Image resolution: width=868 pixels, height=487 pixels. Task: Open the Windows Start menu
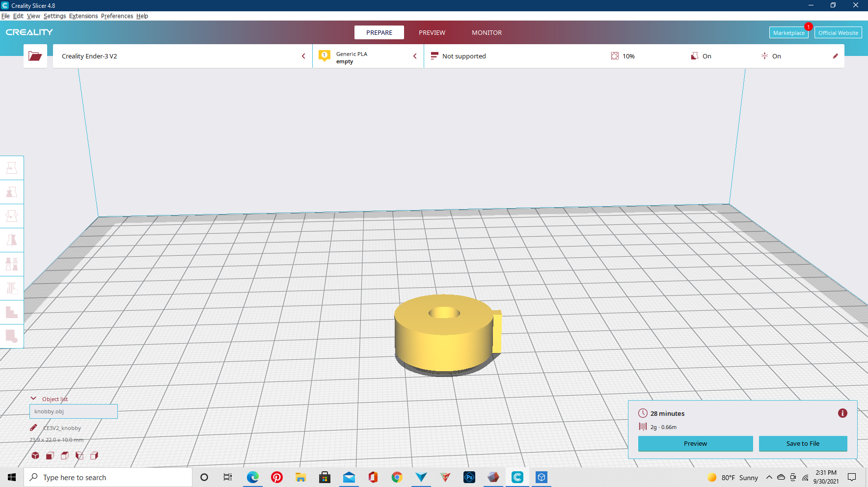(12, 477)
